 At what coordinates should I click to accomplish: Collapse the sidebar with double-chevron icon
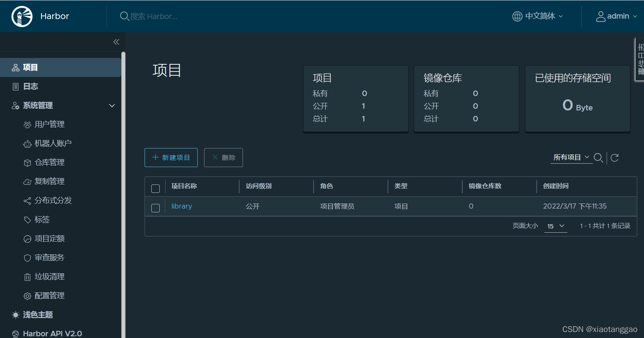(x=116, y=42)
